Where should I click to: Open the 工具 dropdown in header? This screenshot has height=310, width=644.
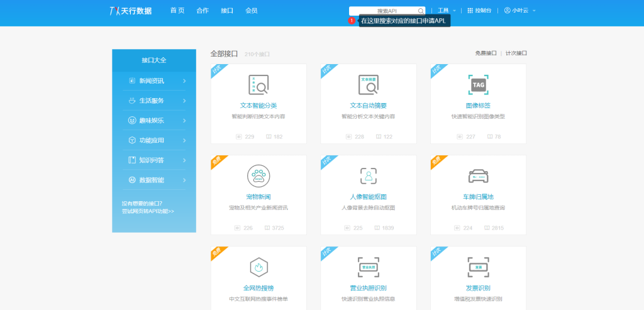pos(447,11)
